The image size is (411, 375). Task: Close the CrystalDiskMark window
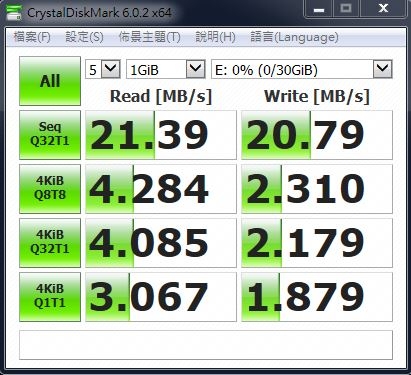point(383,9)
